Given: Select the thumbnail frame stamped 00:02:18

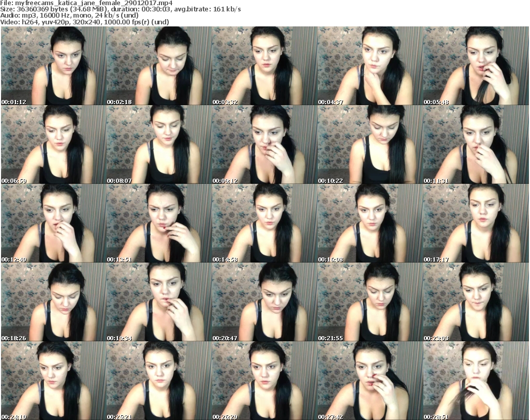Looking at the screenshot, I should point(159,66).
